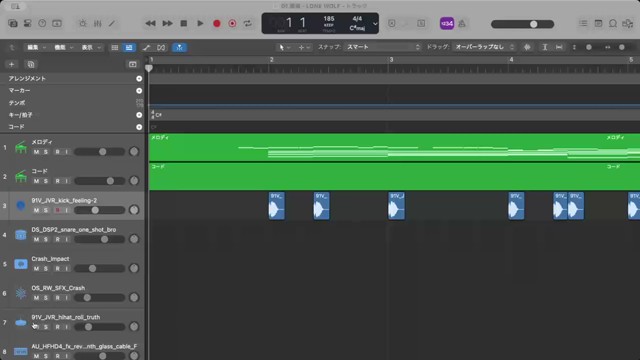Click the global tracks display button

pos(133,64)
